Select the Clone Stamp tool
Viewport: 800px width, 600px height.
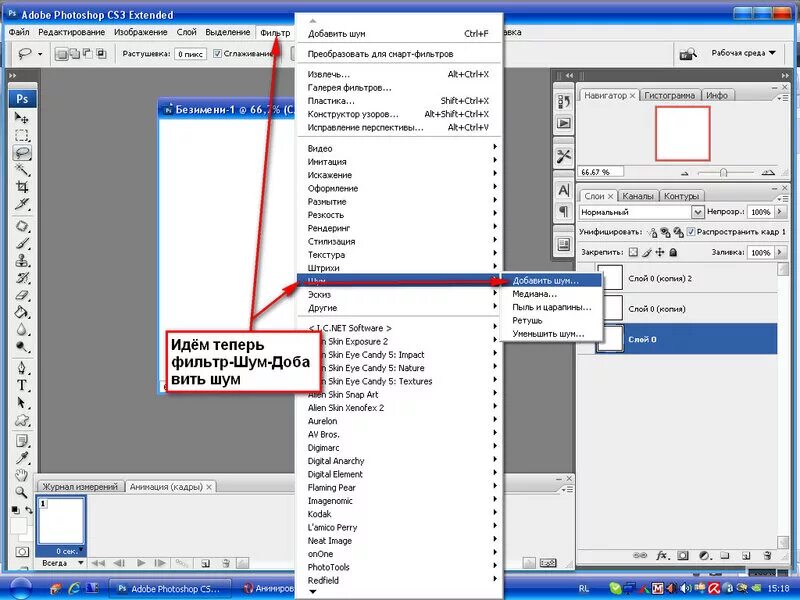(21, 261)
